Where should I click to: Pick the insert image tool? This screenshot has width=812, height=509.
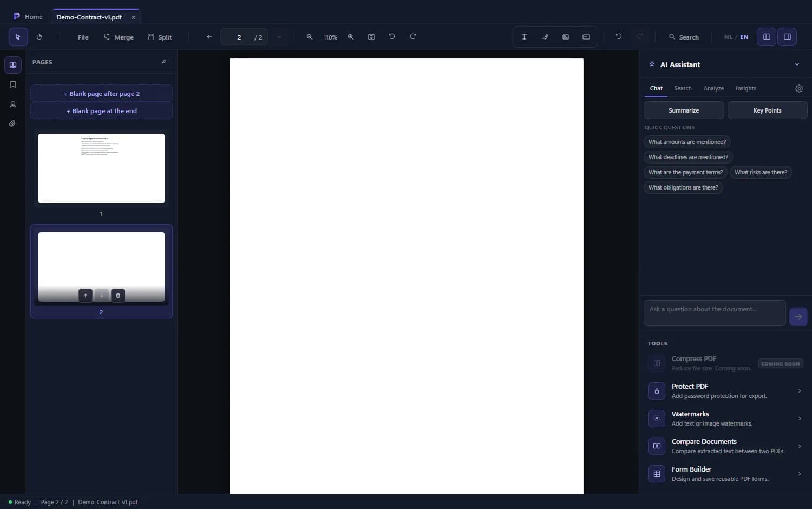(x=566, y=37)
